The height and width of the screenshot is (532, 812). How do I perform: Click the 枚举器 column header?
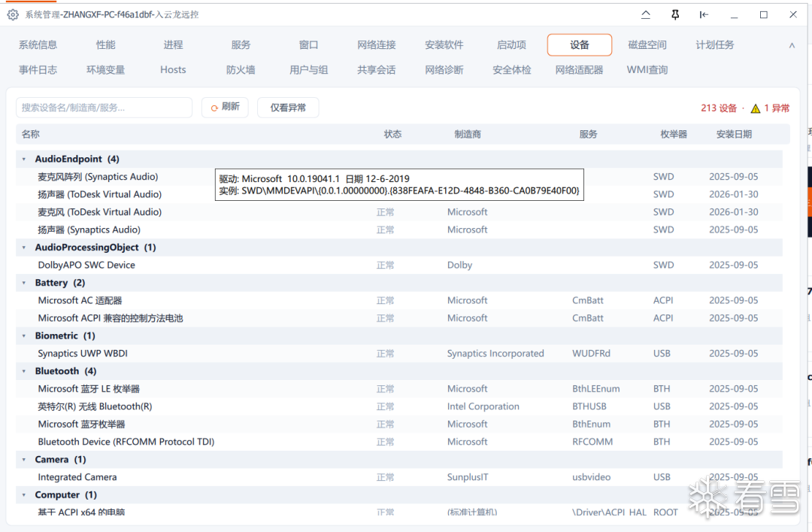click(674, 134)
